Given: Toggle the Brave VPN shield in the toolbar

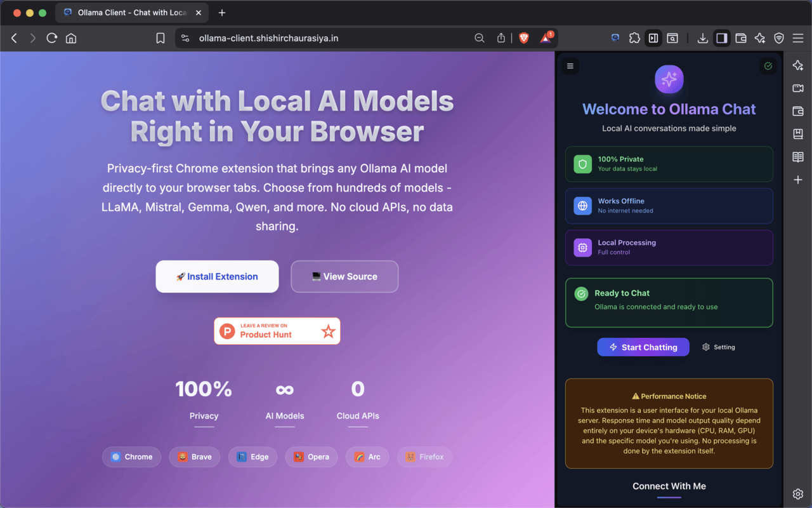Looking at the screenshot, I should tap(778, 37).
